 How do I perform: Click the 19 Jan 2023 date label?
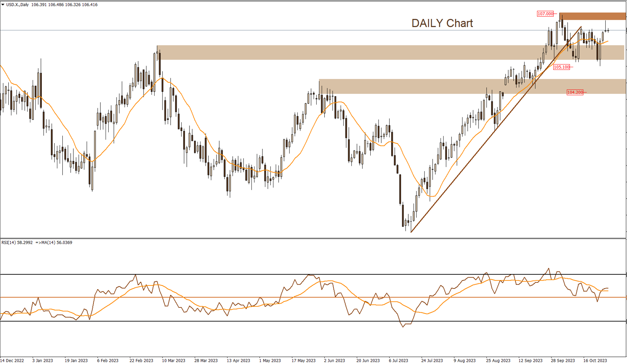(76, 361)
